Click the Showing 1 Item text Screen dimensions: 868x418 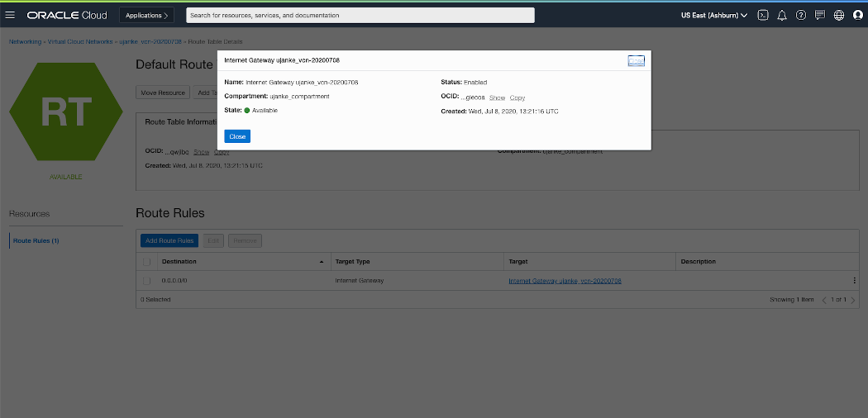[792, 300]
